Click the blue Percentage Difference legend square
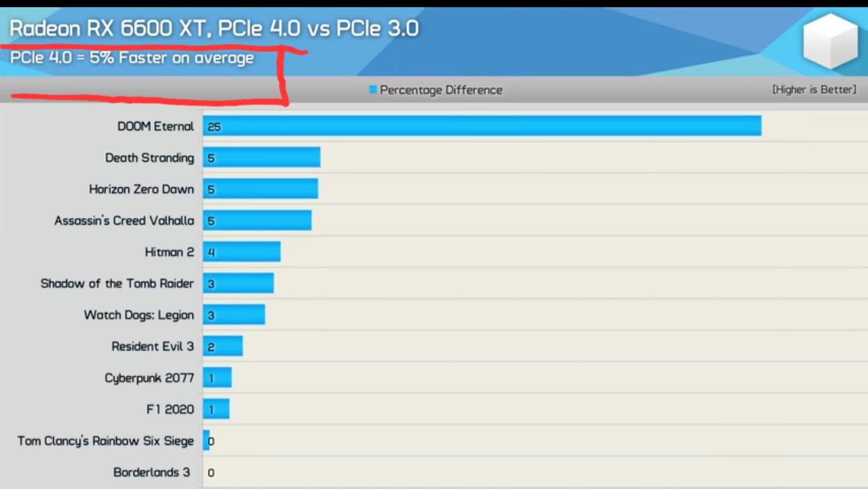Image resolution: width=868 pixels, height=489 pixels. point(373,90)
